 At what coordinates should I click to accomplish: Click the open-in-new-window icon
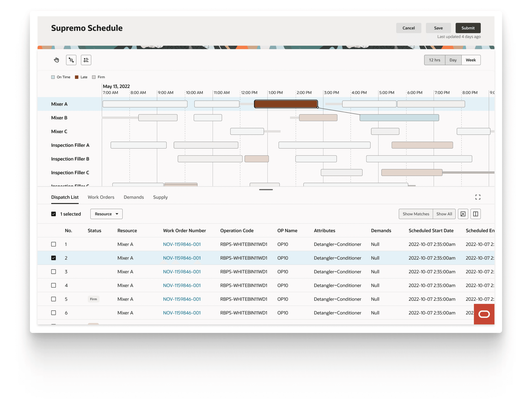coord(463,214)
